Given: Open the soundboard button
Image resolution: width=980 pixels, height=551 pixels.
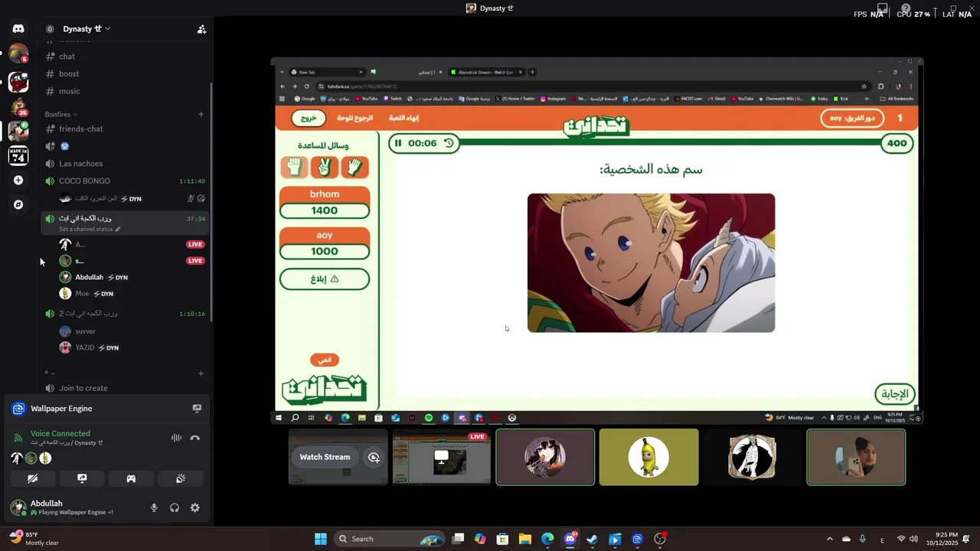Looking at the screenshot, I should pos(181,479).
